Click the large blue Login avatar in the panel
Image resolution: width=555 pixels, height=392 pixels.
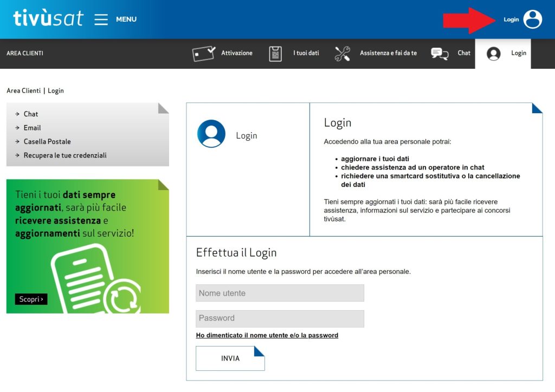point(211,134)
